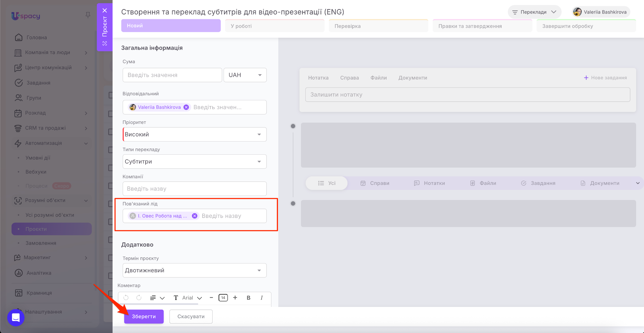Click the Зберегти button
Image resolution: width=644 pixels, height=333 pixels.
[144, 317]
